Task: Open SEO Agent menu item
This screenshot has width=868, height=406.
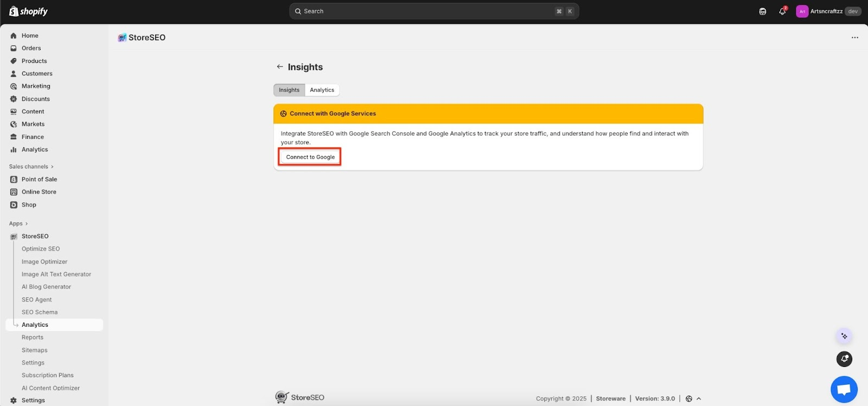Action: click(37, 300)
